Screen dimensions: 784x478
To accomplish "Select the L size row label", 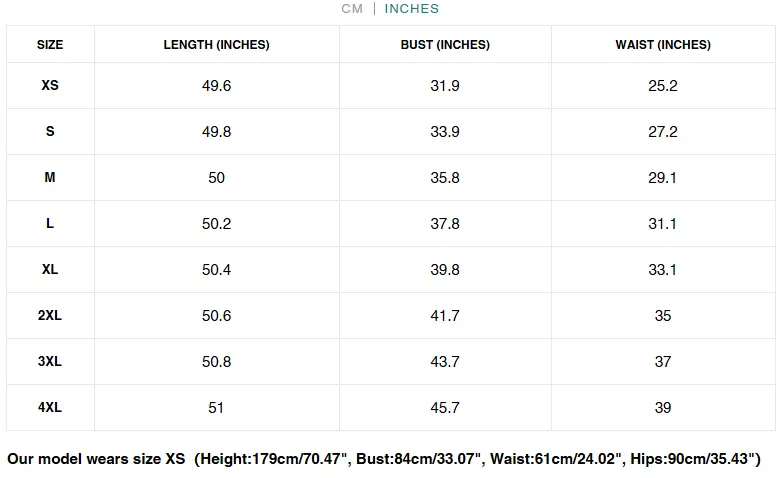I will [50, 224].
